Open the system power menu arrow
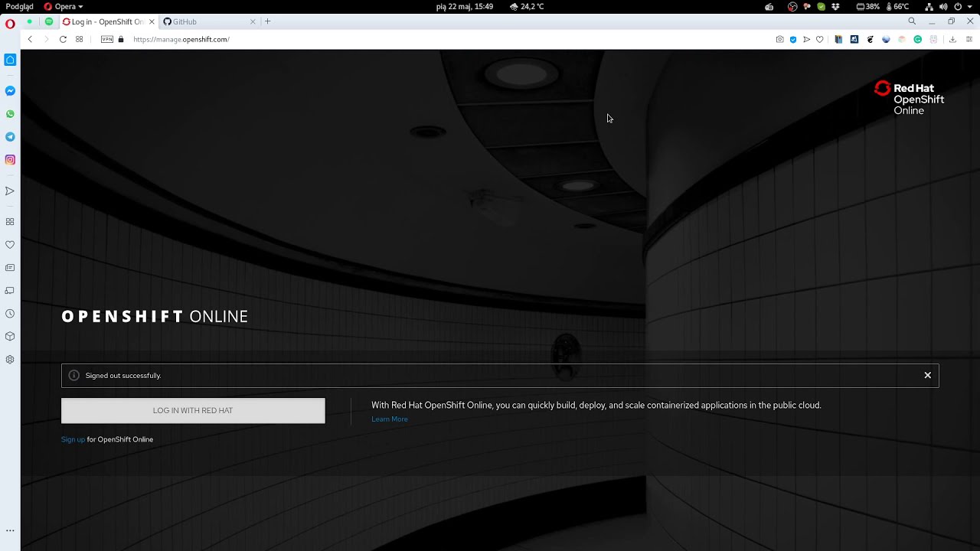Image resolution: width=980 pixels, height=551 pixels. click(971, 6)
